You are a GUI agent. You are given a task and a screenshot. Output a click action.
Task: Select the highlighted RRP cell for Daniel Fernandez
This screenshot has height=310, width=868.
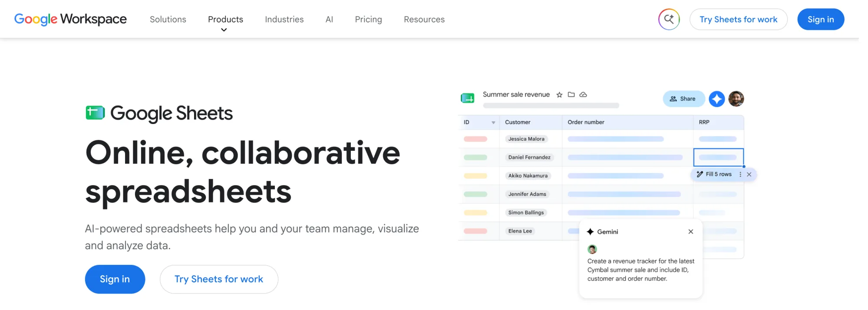[x=718, y=157]
